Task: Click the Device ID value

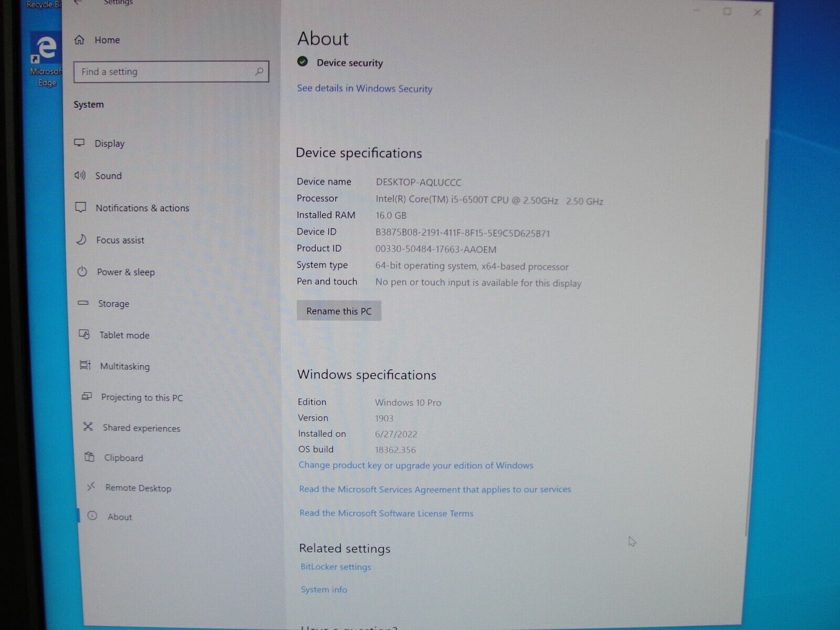Action: (x=463, y=233)
